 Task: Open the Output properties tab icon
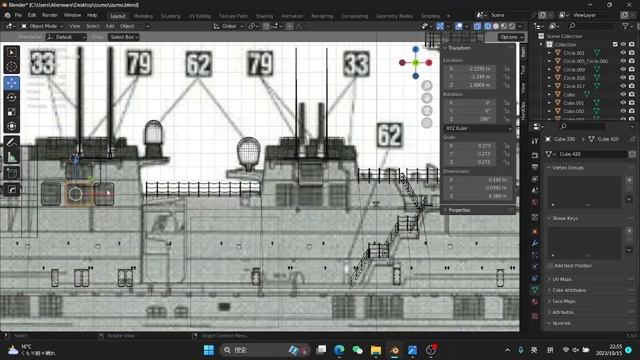(535, 167)
